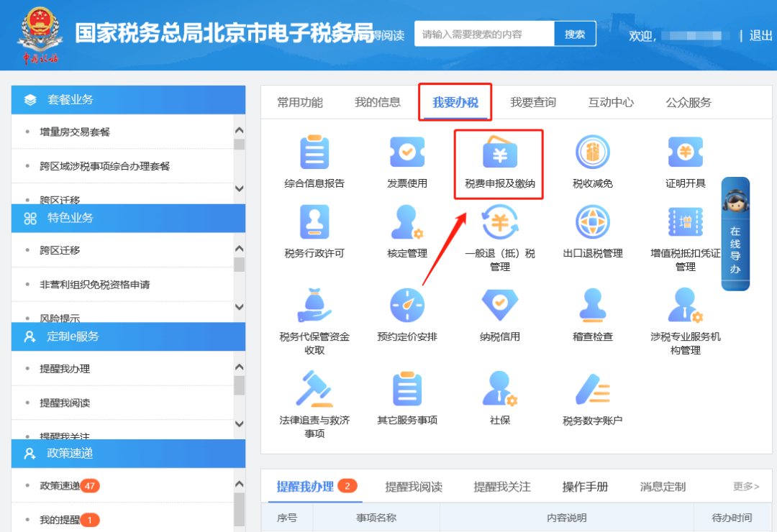The width and height of the screenshot is (777, 532).
Task: Switch to the 我要查询 tab
Action: 533,103
